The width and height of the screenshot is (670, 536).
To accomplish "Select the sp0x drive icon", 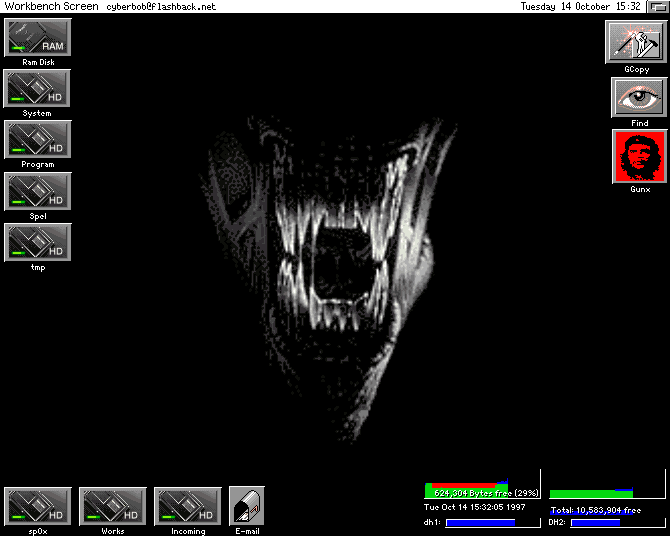I will pyautogui.click(x=38, y=506).
